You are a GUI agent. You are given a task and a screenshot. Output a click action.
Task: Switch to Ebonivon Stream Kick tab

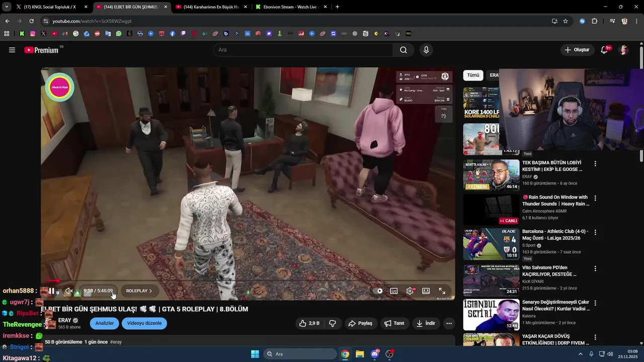pos(290,7)
